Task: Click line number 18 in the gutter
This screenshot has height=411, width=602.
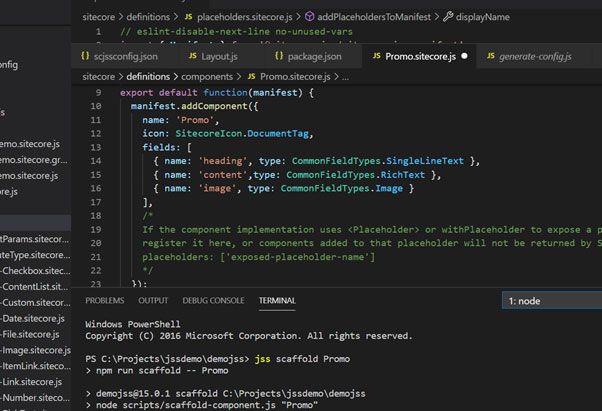Action: point(96,216)
